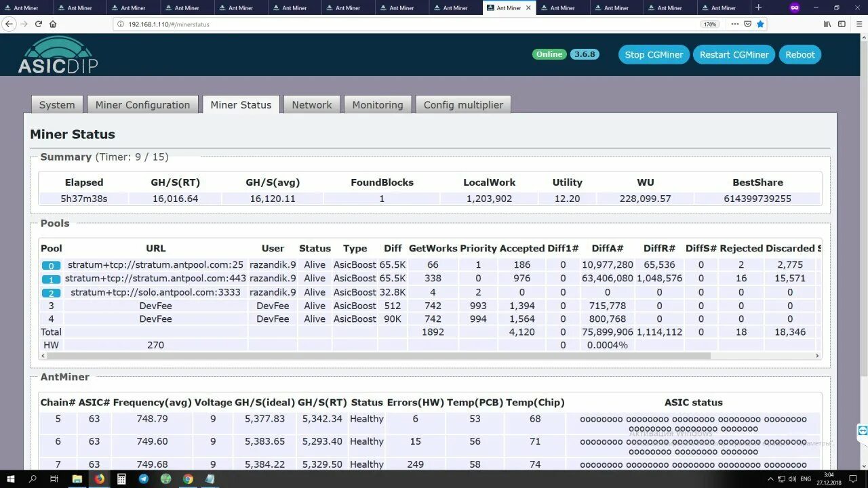Open the System tab
Viewport: 868px width, 488px height.
pos(57,104)
